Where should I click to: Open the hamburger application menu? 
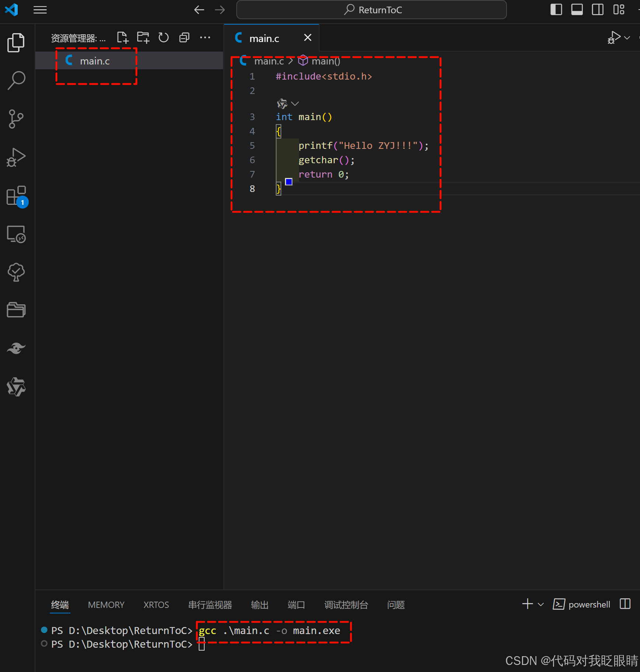click(40, 10)
